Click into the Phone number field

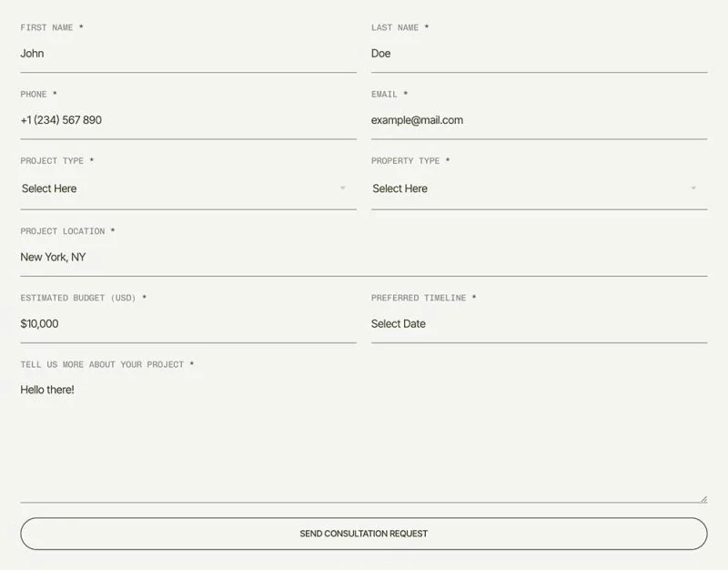pos(188,120)
